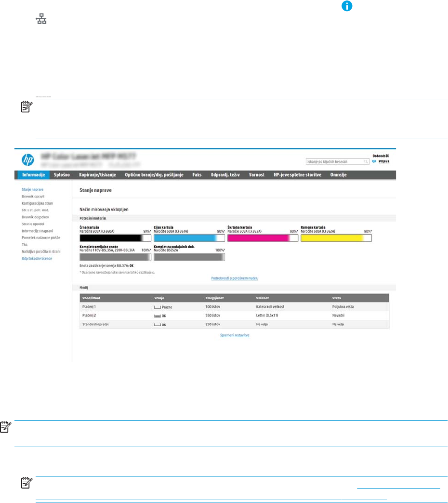Click the Podrobnosti o potrošnem mater. link
448x503 pixels.
235,278
